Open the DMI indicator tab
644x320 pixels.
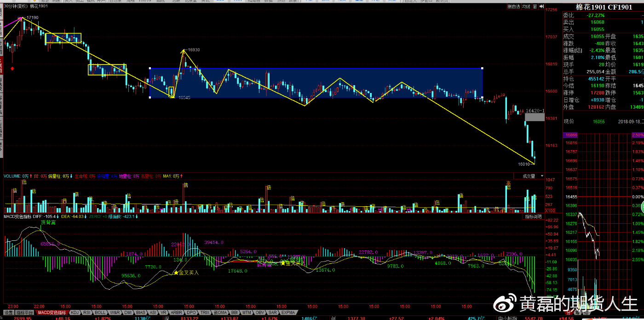tap(128, 313)
